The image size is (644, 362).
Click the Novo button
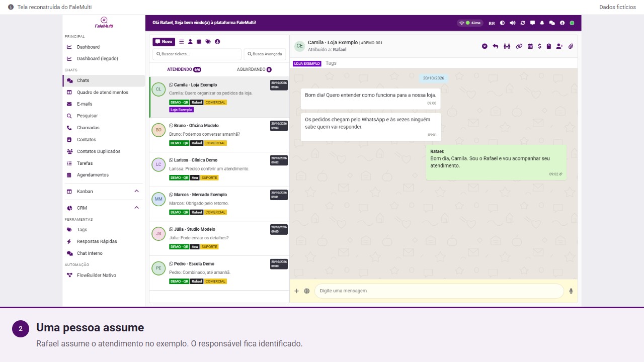click(x=164, y=42)
